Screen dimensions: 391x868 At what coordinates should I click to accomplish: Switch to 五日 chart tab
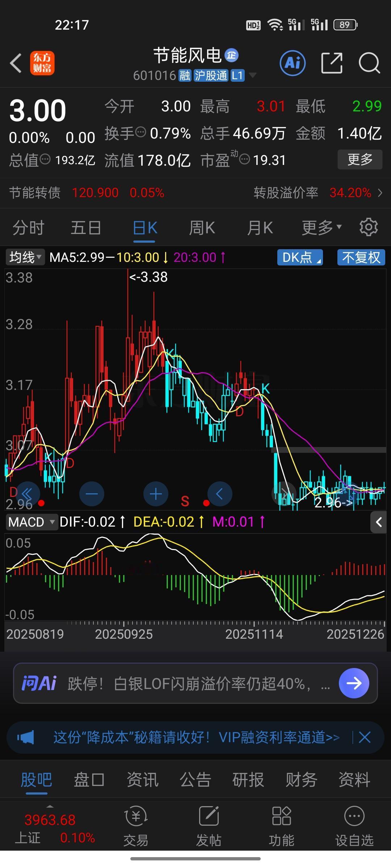[x=86, y=228]
